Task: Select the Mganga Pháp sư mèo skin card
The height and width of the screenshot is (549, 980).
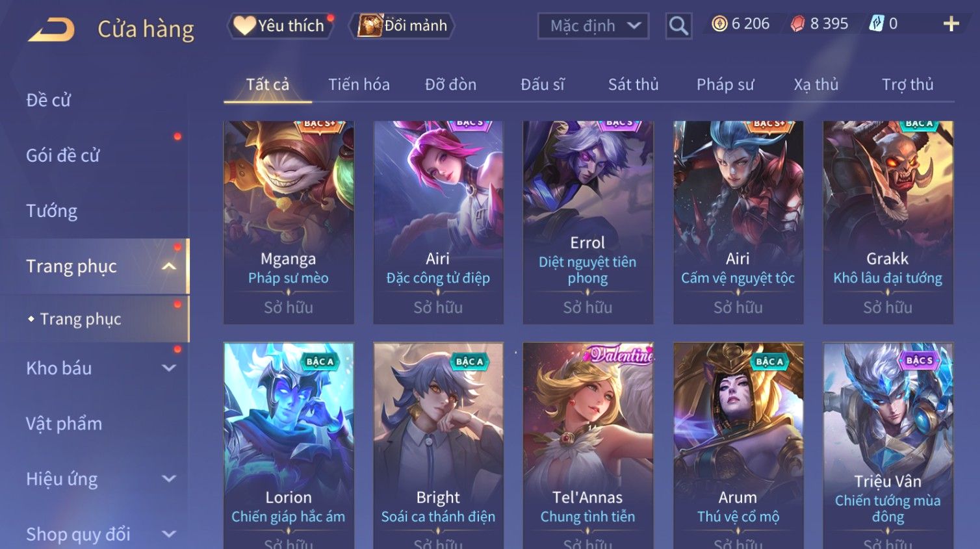Action: pos(289,222)
